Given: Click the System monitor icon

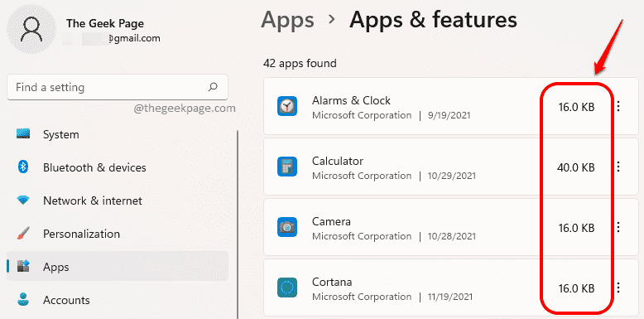Looking at the screenshot, I should point(23,134).
